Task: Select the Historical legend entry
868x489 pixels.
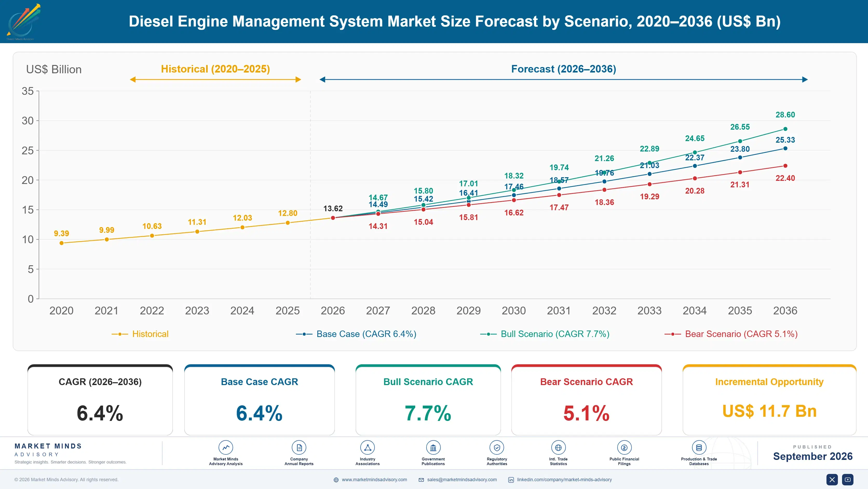Action: point(140,334)
